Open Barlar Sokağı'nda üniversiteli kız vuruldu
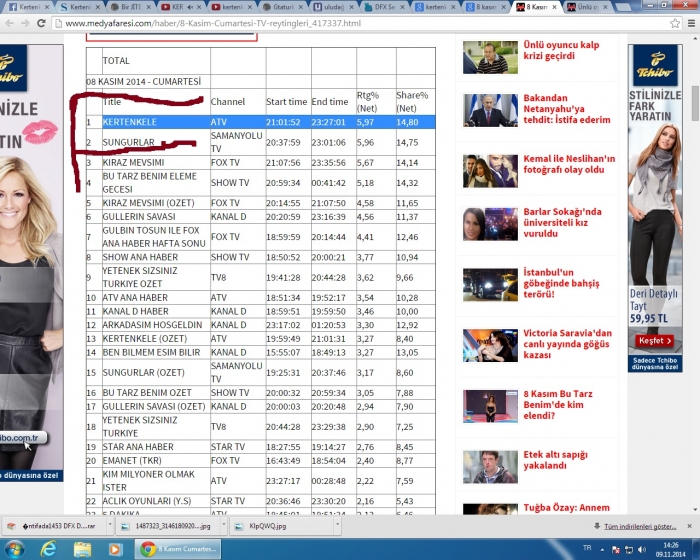Viewport: 700px width, 560px height. tap(562, 222)
